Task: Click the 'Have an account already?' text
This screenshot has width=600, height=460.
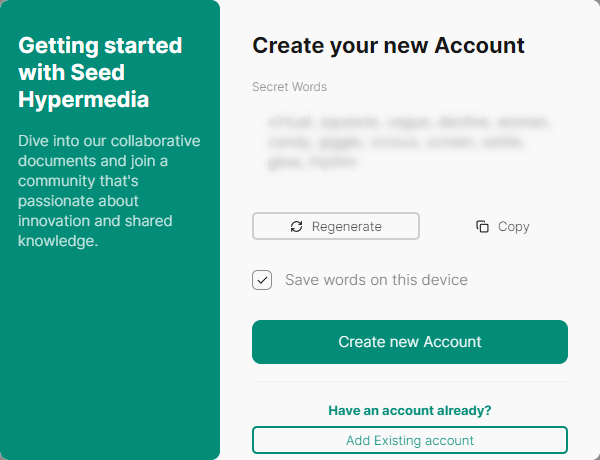Action: pos(409,410)
